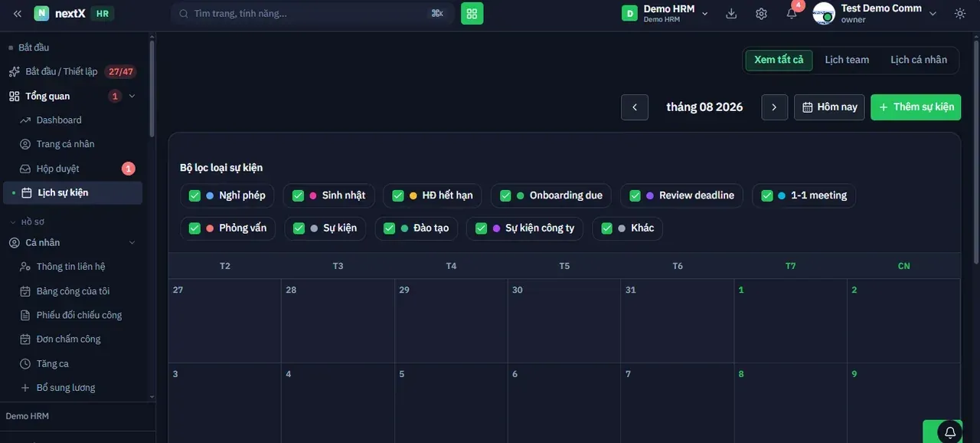This screenshot has height=443, width=980.
Task: Toggle the Phỏng vấn filter chip
Action: pyautogui.click(x=228, y=228)
